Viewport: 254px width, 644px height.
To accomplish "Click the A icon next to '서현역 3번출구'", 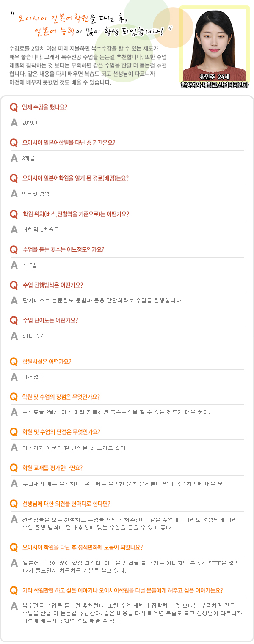I will (14, 230).
